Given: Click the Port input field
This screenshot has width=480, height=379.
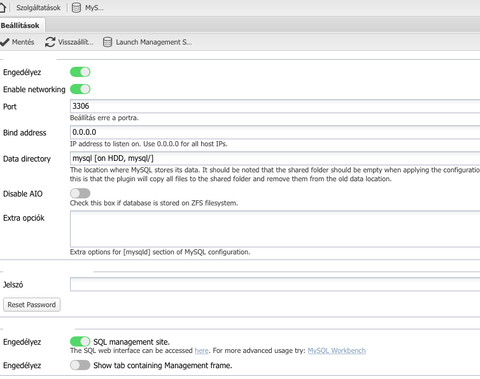Looking at the screenshot, I should click(x=275, y=106).
